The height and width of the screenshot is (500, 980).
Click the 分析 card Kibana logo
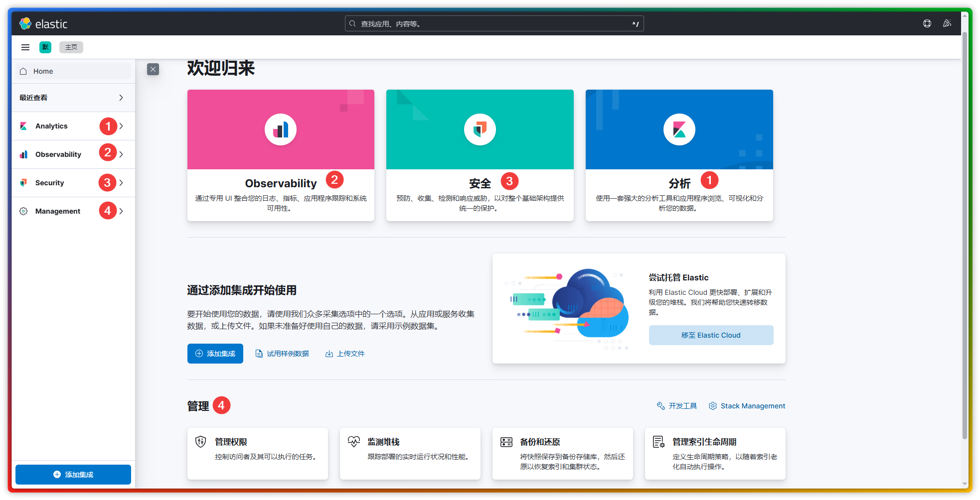(679, 129)
